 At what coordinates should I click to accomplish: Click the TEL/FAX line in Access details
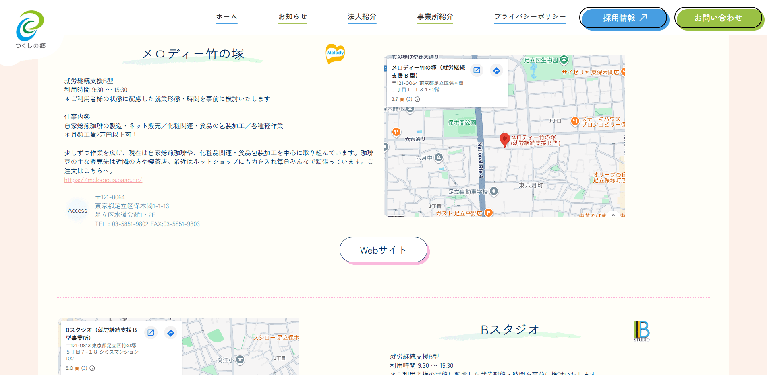[147, 223]
